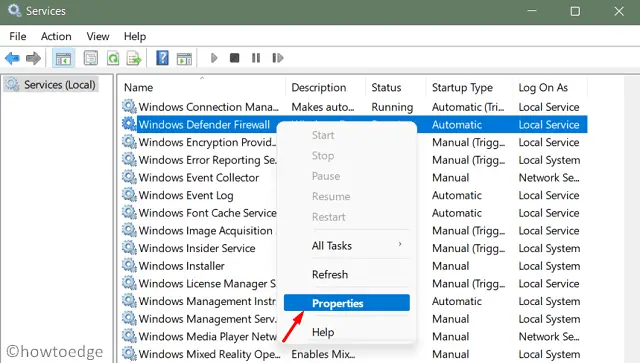Maximize the Services window
The height and width of the screenshot is (363, 640).
(x=575, y=11)
